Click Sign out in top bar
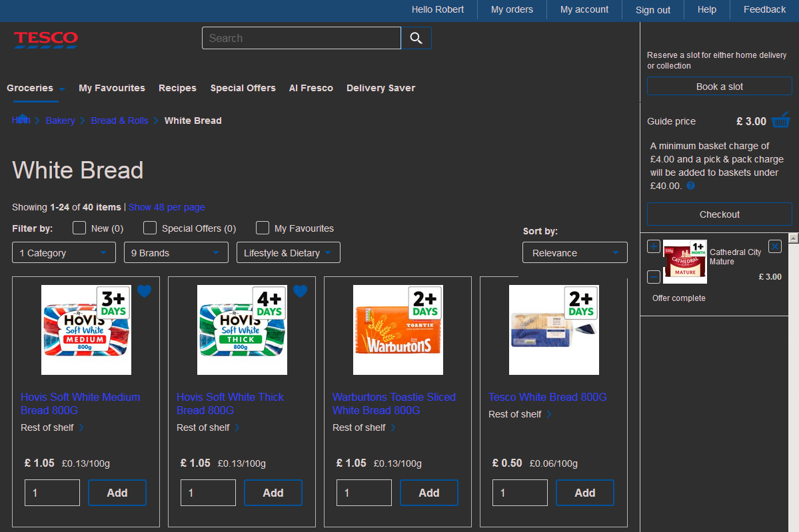 click(653, 10)
